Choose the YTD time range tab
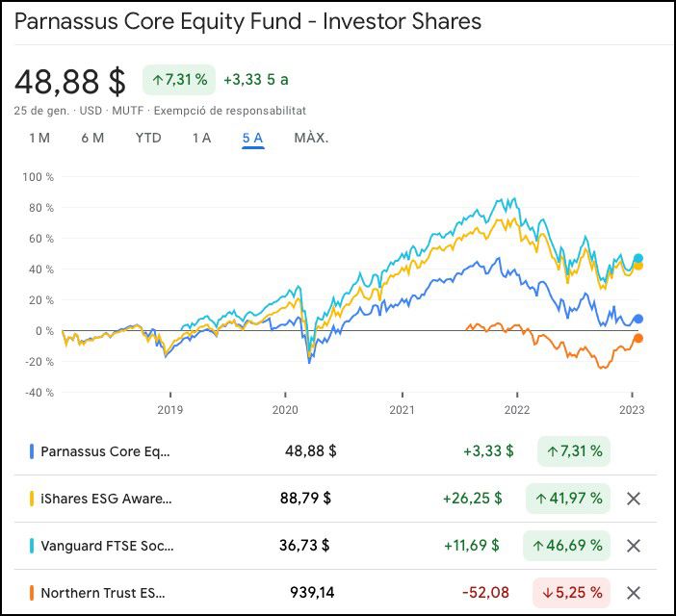The width and height of the screenshot is (676, 616). coord(148,138)
